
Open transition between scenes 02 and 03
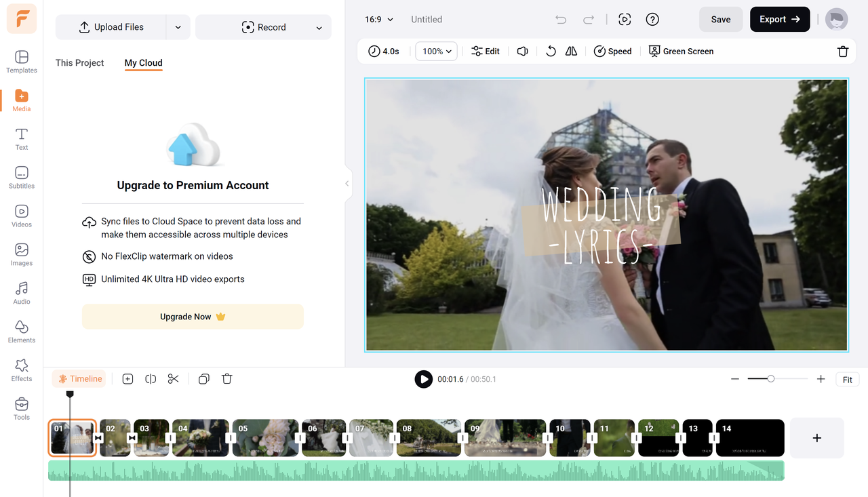tap(132, 438)
